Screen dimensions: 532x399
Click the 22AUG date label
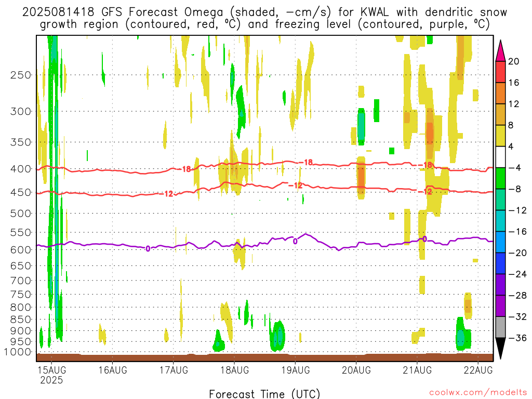[478, 370]
